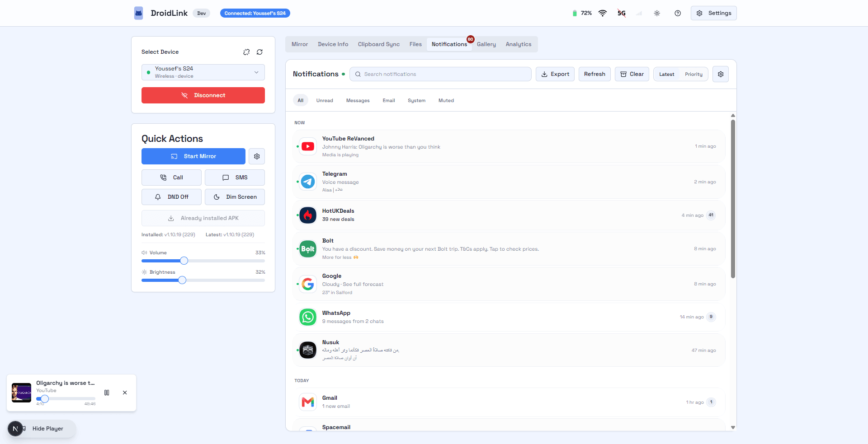Switch to the Device Info tab
The width and height of the screenshot is (868, 444).
333,44
